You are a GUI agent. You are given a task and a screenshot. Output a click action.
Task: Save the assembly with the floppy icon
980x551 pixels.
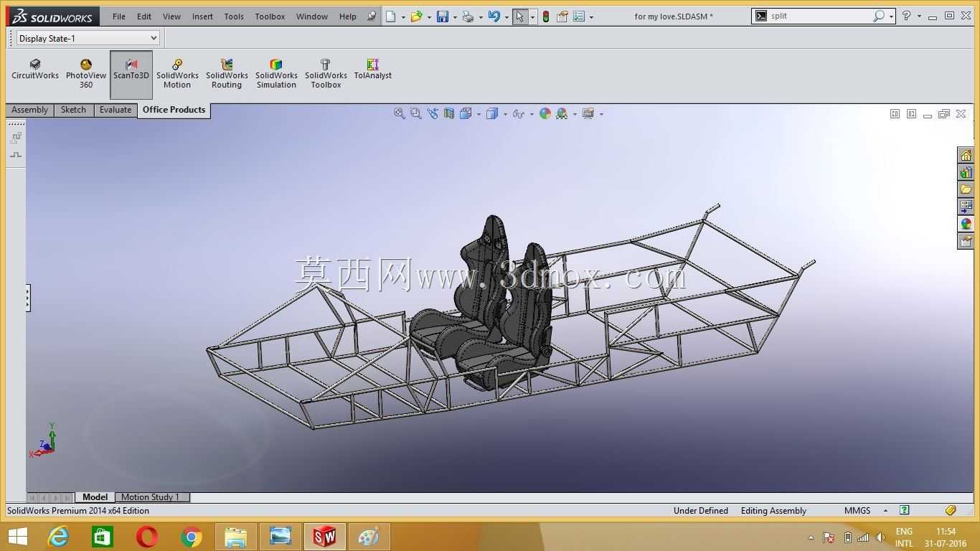pyautogui.click(x=442, y=17)
